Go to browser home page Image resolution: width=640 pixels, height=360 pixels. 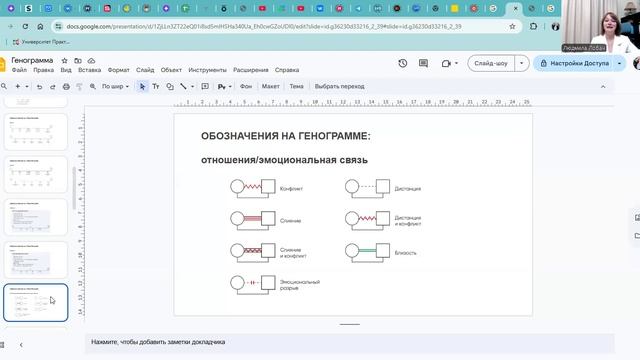coord(40,26)
